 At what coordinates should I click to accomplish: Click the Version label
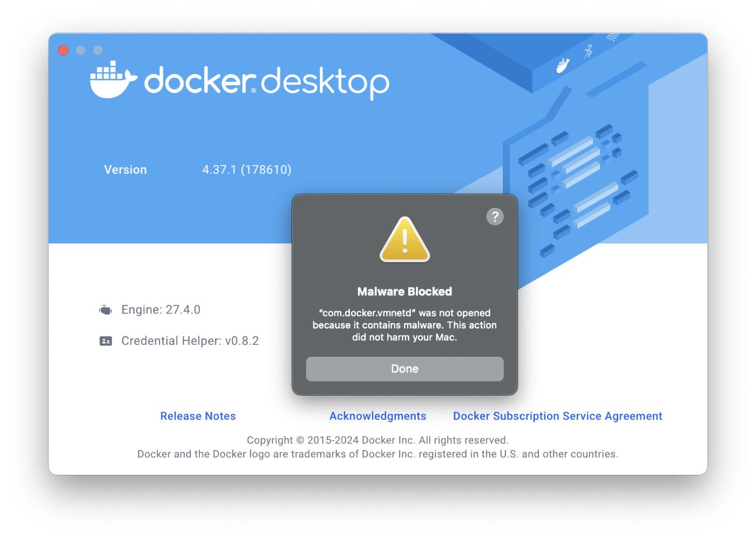(x=125, y=169)
